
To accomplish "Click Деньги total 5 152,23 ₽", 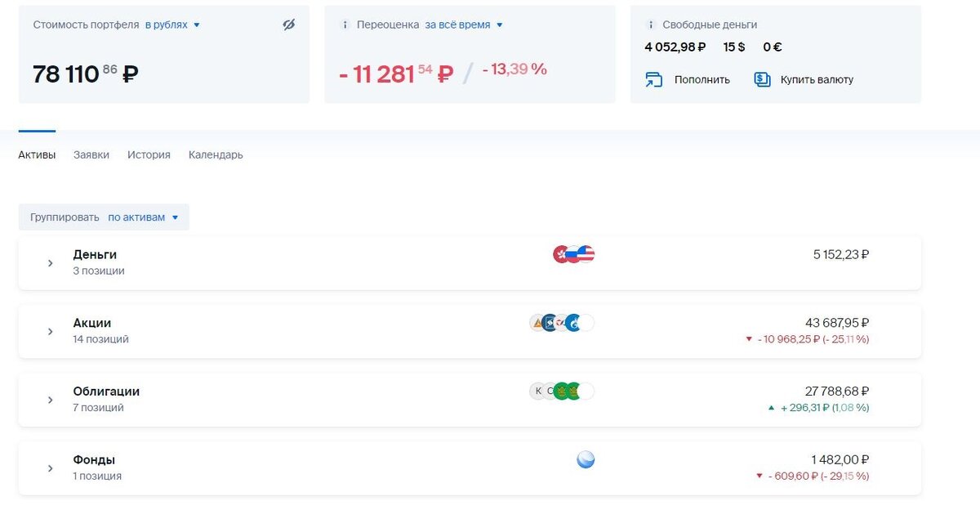I will click(x=841, y=254).
